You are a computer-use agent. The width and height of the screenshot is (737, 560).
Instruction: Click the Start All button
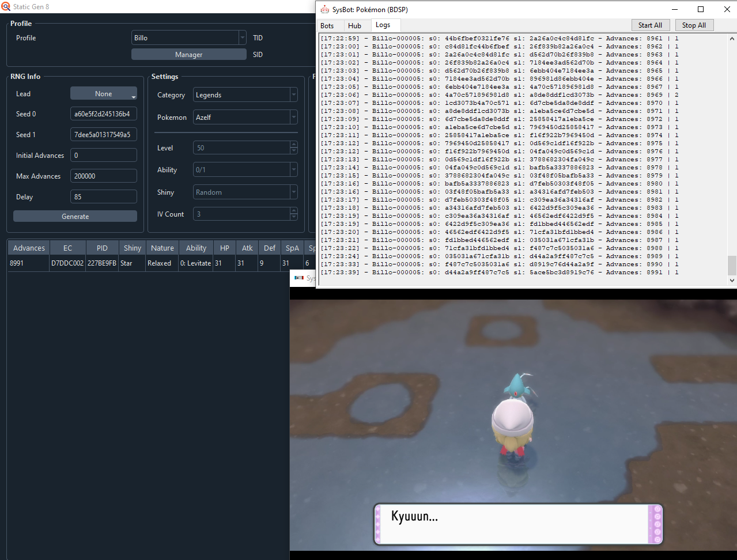(651, 25)
